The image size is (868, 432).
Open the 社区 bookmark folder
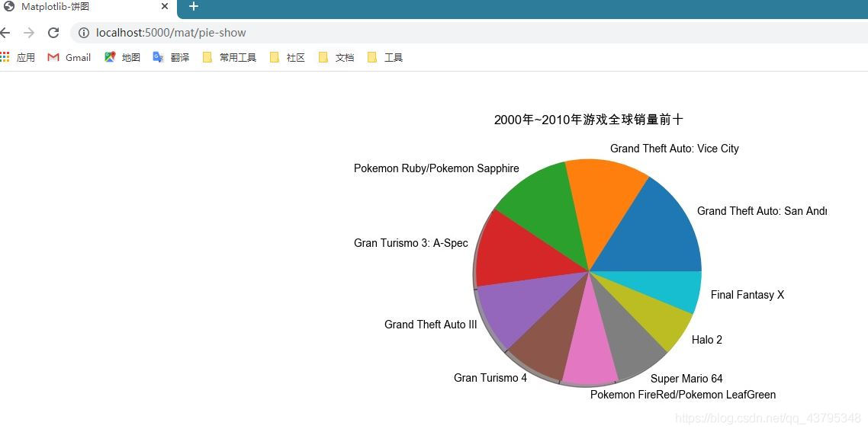pos(288,57)
